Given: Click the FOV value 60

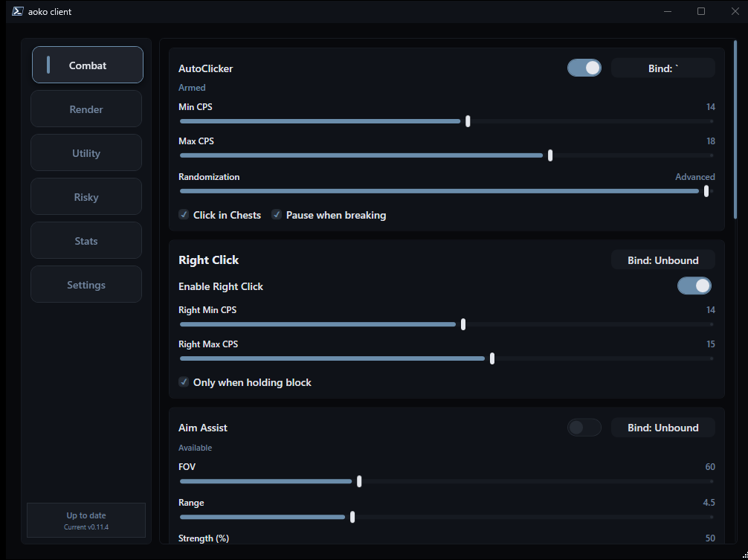Looking at the screenshot, I should 710,466.
